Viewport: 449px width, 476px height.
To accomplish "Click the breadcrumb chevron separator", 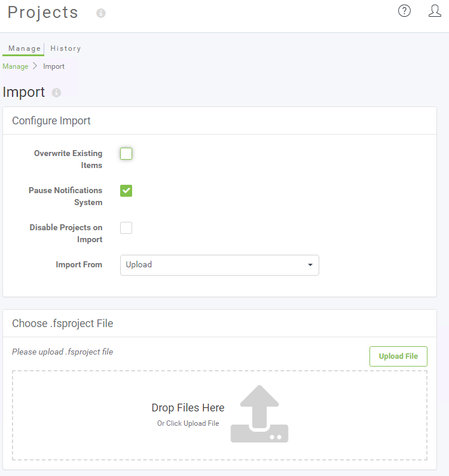I will tap(35, 66).
